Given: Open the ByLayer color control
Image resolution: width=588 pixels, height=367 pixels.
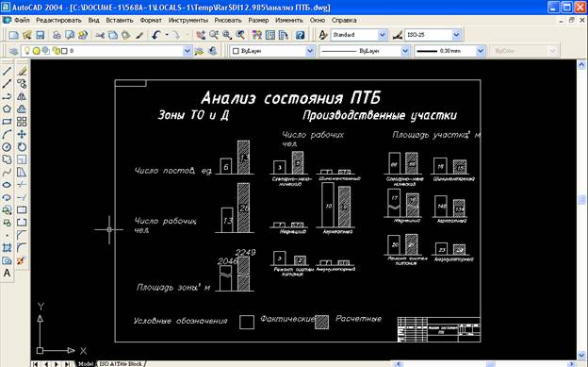Looking at the screenshot, I should [x=272, y=51].
